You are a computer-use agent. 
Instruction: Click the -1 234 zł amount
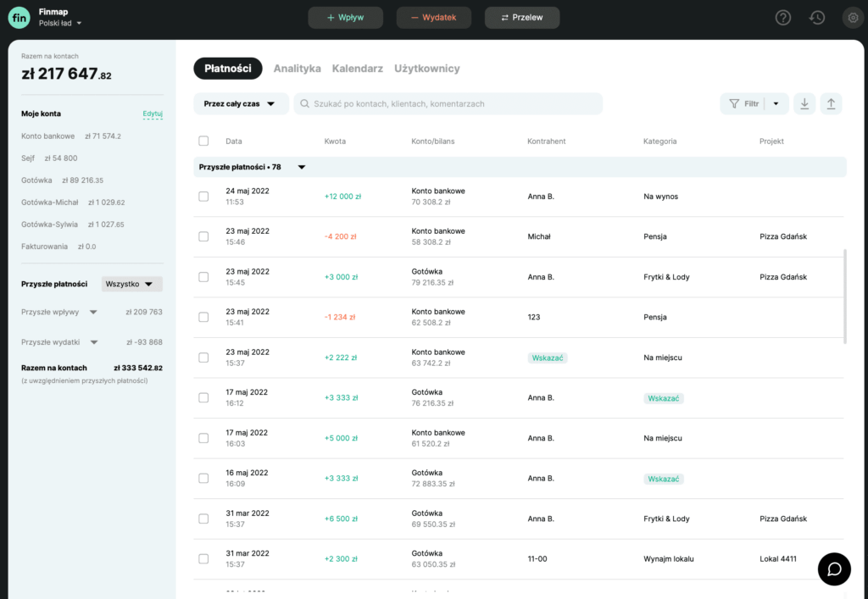click(x=340, y=318)
